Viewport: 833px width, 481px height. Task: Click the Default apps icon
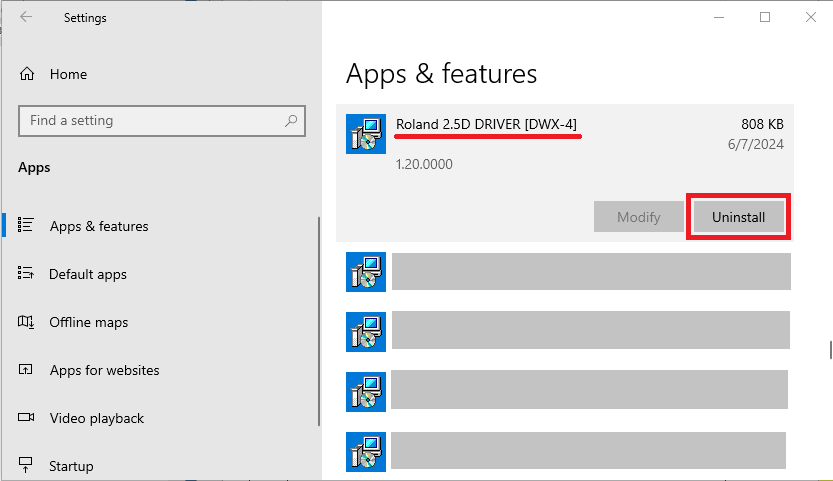click(x=26, y=273)
